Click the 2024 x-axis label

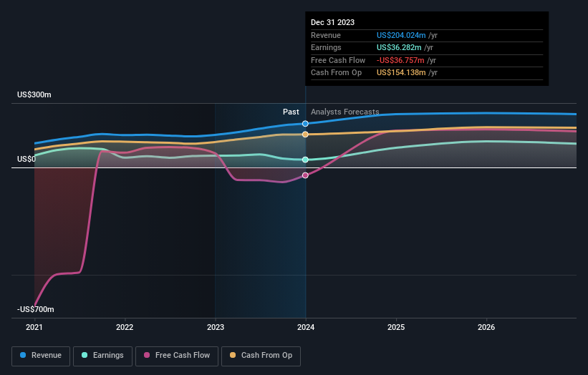click(306, 327)
